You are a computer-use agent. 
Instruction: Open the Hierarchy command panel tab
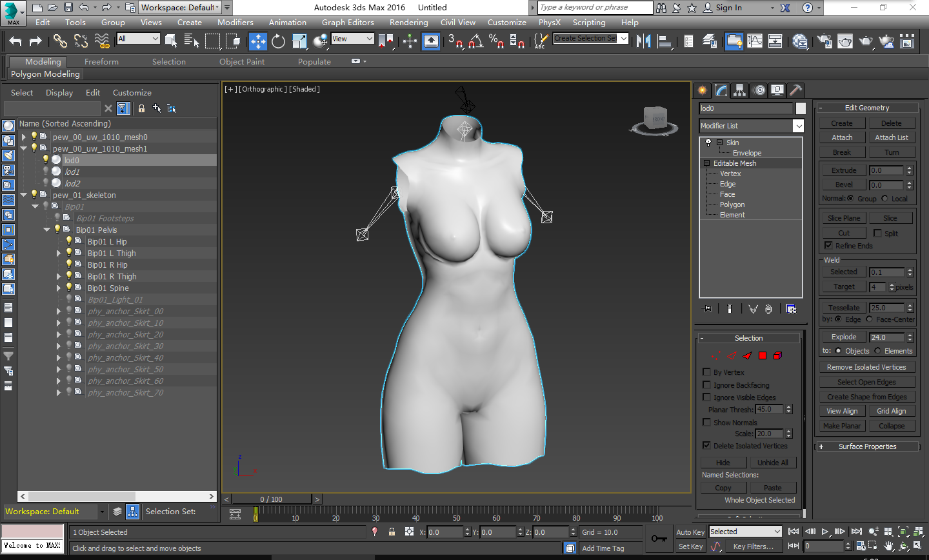740,90
